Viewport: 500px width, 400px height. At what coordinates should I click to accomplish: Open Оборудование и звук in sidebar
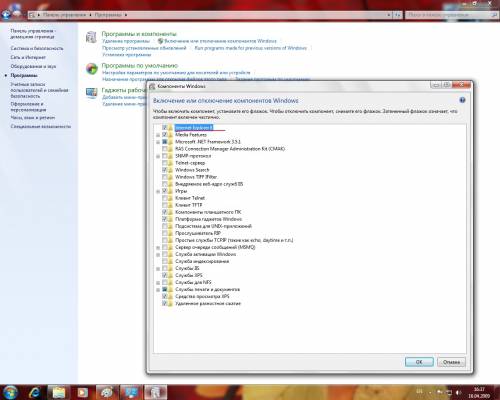click(x=33, y=66)
